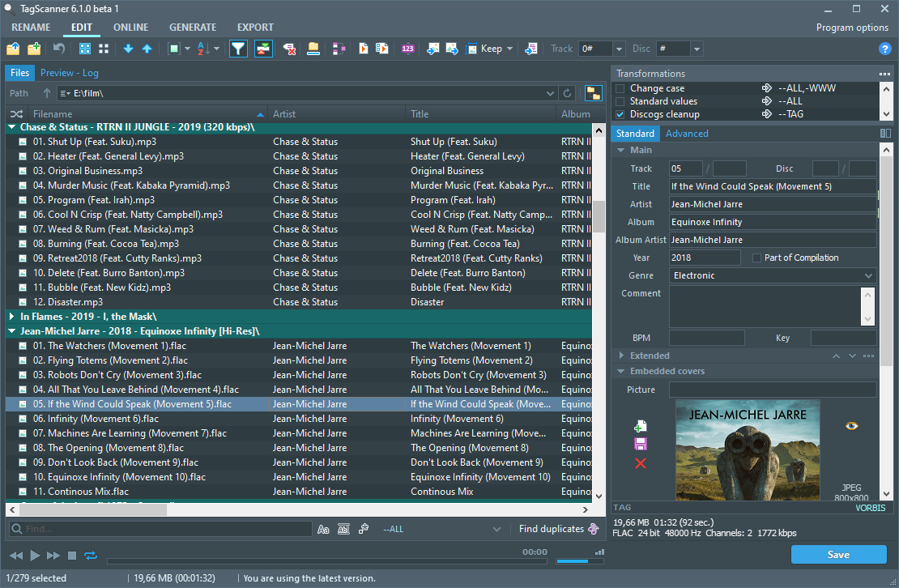Go to the GENERATE tab
Screen dimensions: 899x588
coord(193,27)
